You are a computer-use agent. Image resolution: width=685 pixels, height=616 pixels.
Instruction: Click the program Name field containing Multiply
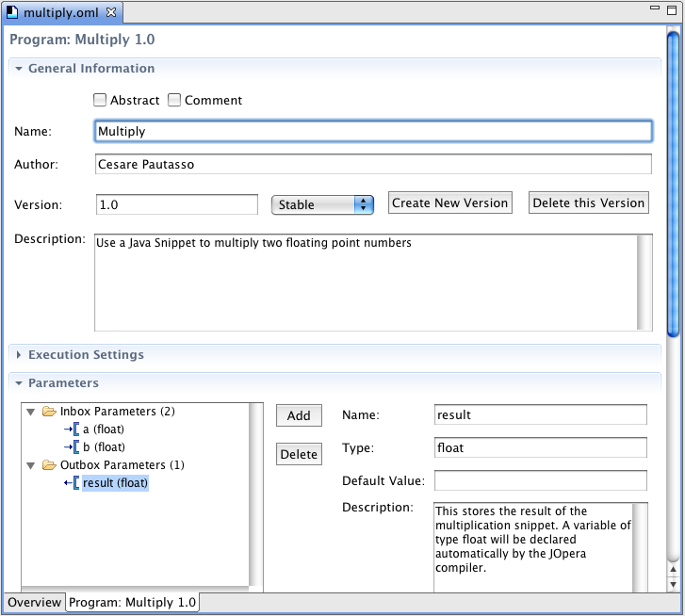coord(373,132)
